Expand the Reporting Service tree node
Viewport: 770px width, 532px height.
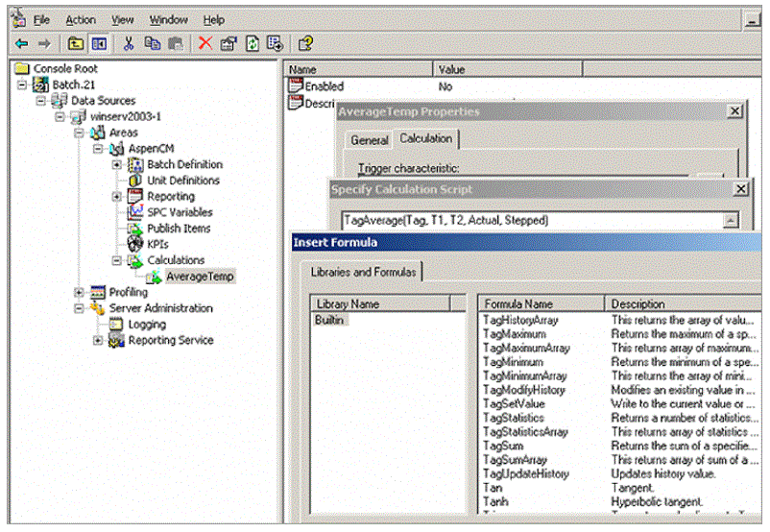coord(98,340)
